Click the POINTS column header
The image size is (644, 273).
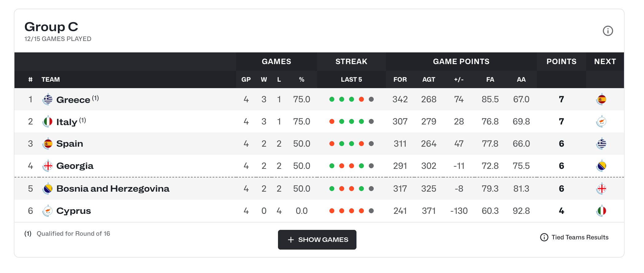point(561,62)
